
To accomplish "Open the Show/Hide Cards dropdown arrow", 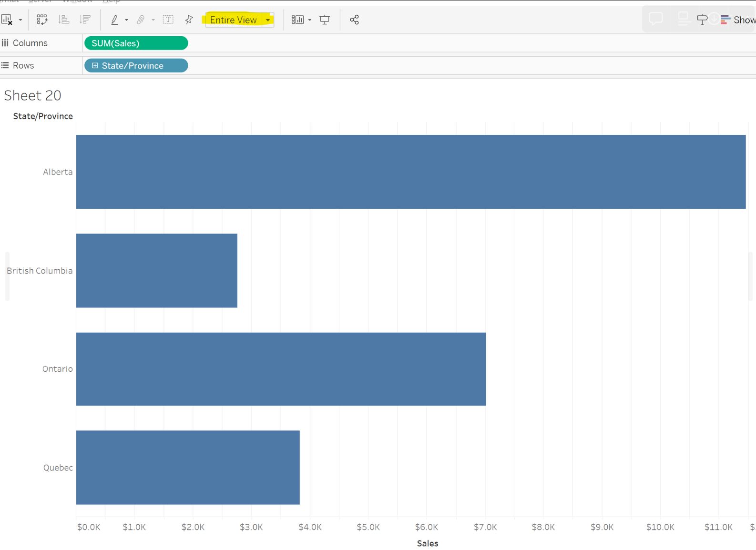I will 310,20.
